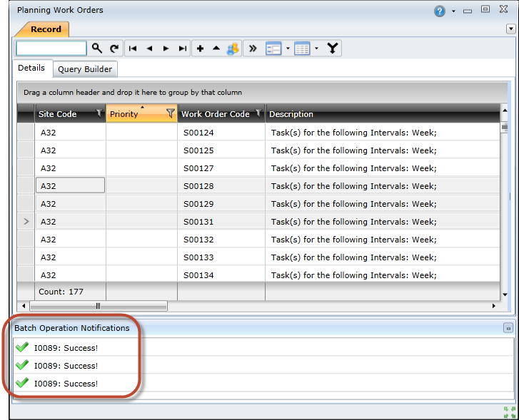Click the Y-shaped filter toolbar icon

[333, 48]
